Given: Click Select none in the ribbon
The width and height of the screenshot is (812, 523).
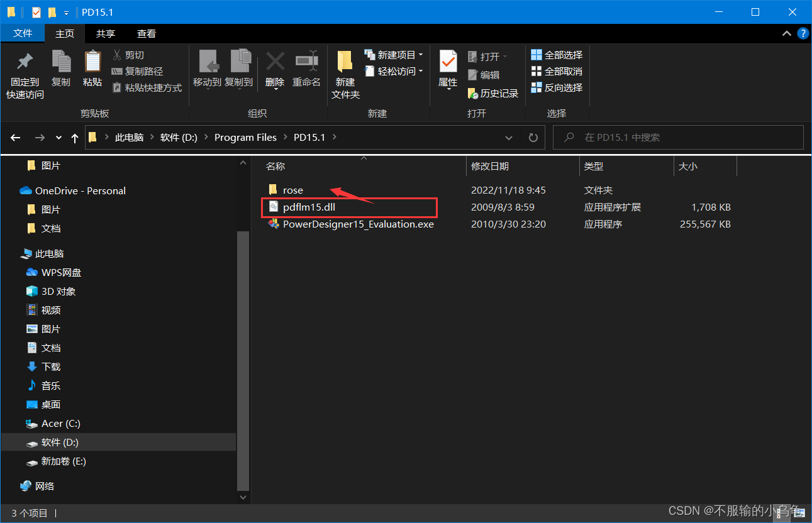Looking at the screenshot, I should click(x=557, y=71).
